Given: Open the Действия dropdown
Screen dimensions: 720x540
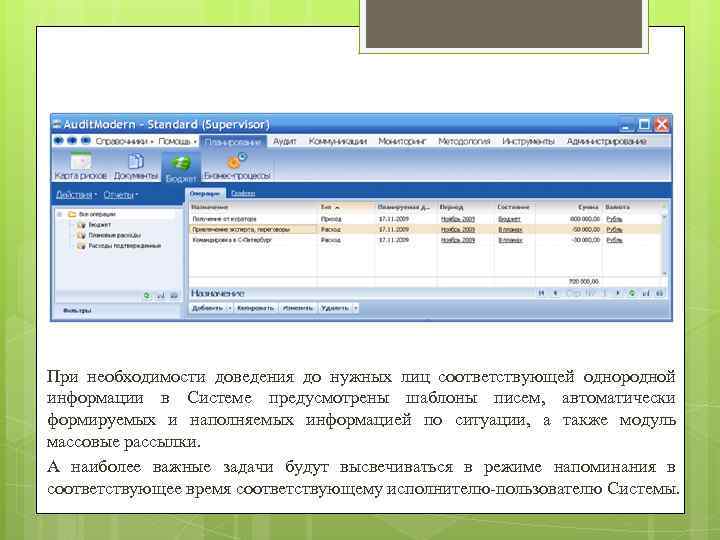Looking at the screenshot, I should pos(76,195).
